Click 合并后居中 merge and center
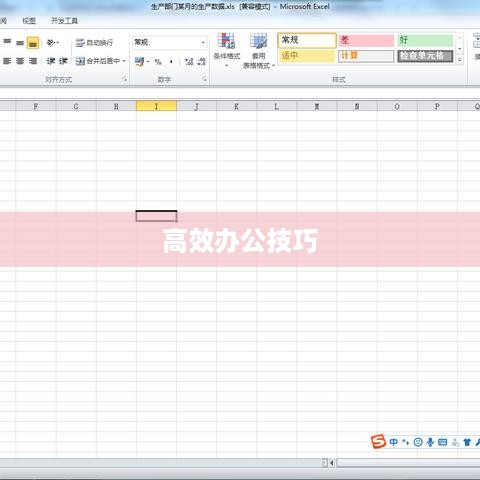This screenshot has width=480, height=480. click(x=97, y=61)
